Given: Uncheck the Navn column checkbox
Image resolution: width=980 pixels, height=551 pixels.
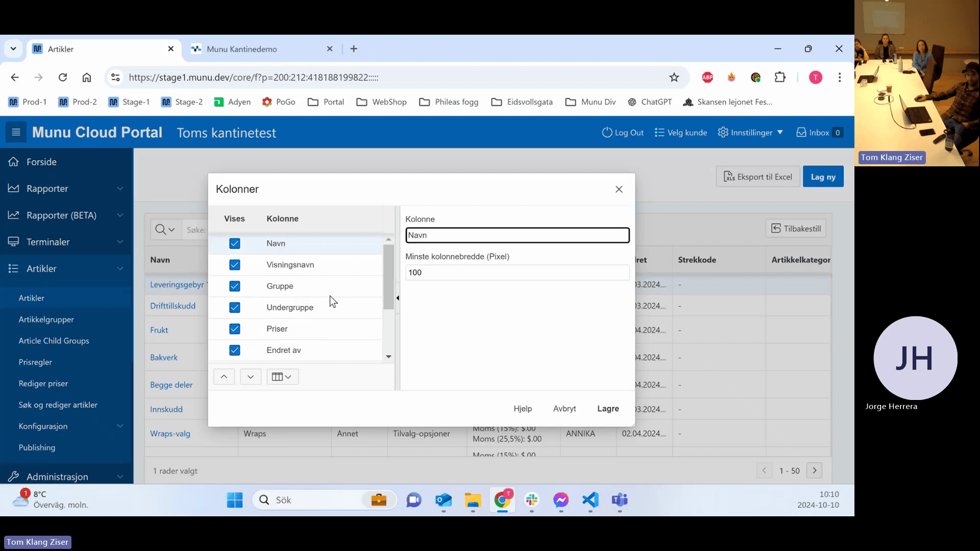Looking at the screenshot, I should 235,243.
